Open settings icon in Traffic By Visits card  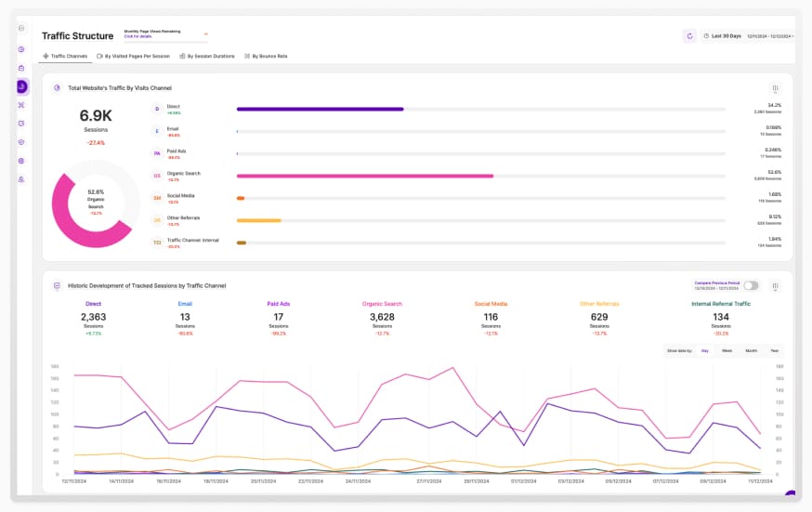click(x=775, y=89)
